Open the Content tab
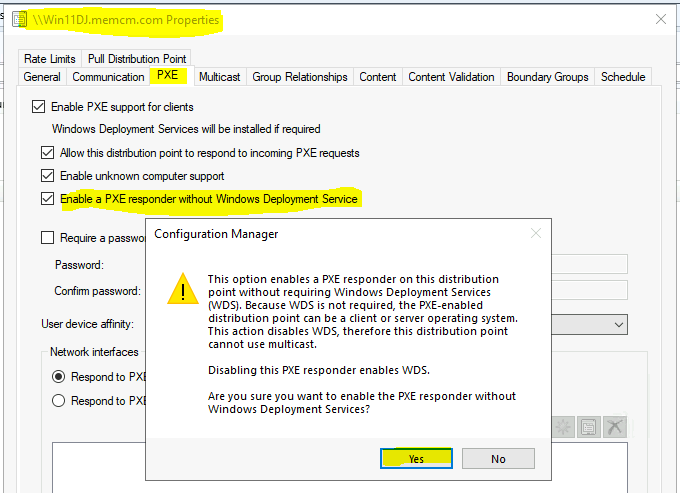 click(x=378, y=77)
